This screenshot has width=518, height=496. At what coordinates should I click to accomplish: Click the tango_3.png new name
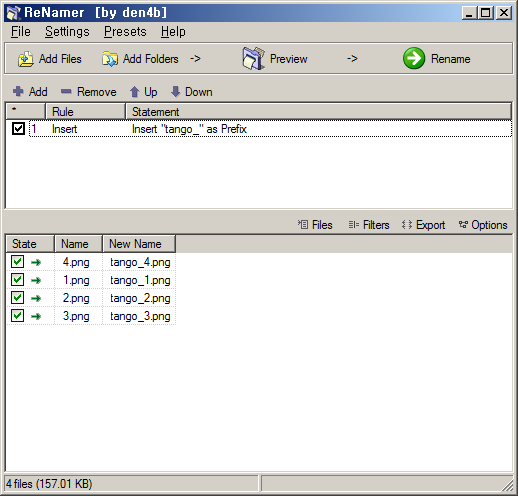click(140, 316)
